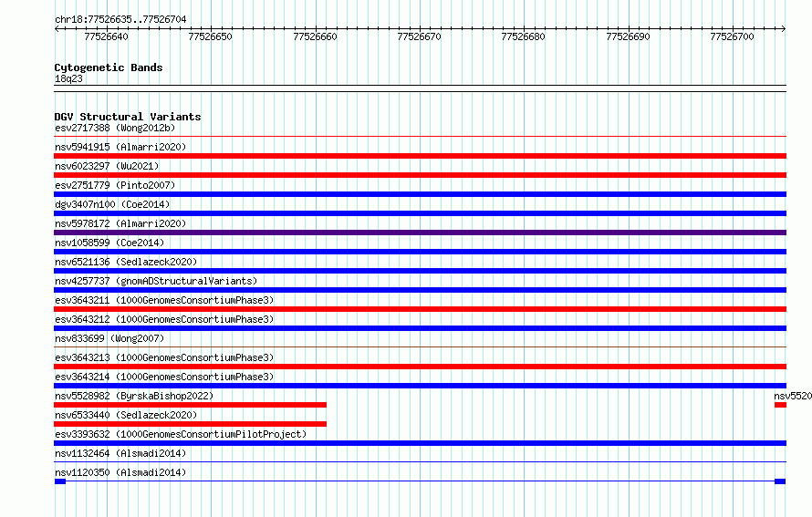This screenshot has width=812, height=517.
Task: Select the blue bar under nsv4257737
Action: [x=420, y=290]
